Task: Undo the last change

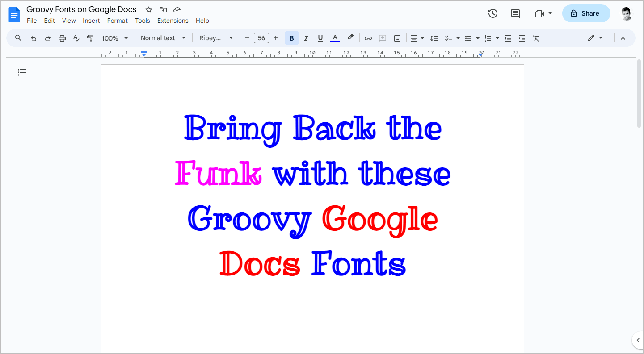Action: point(33,38)
